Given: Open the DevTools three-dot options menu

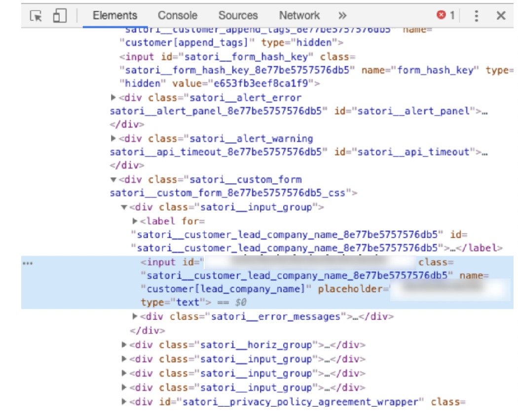Looking at the screenshot, I should pyautogui.click(x=476, y=16).
